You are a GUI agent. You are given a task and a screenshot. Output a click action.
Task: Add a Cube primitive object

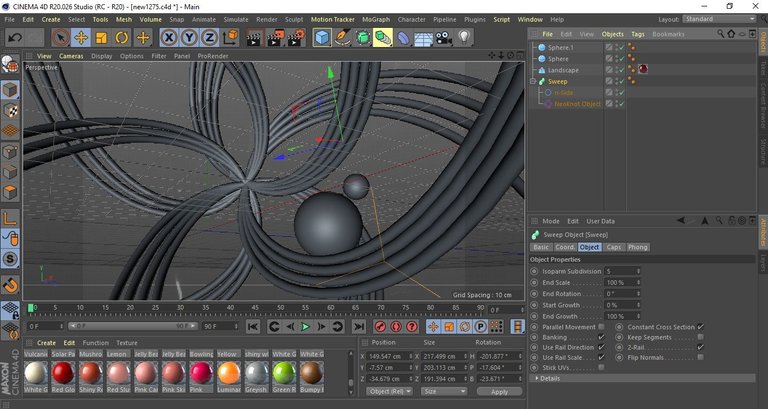pos(322,38)
